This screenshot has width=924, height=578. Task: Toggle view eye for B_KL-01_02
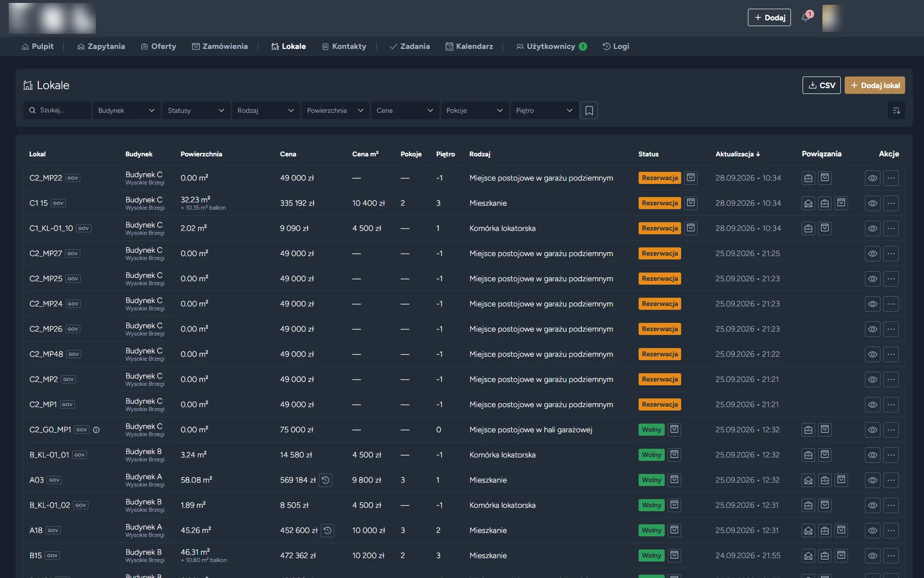[x=872, y=505]
